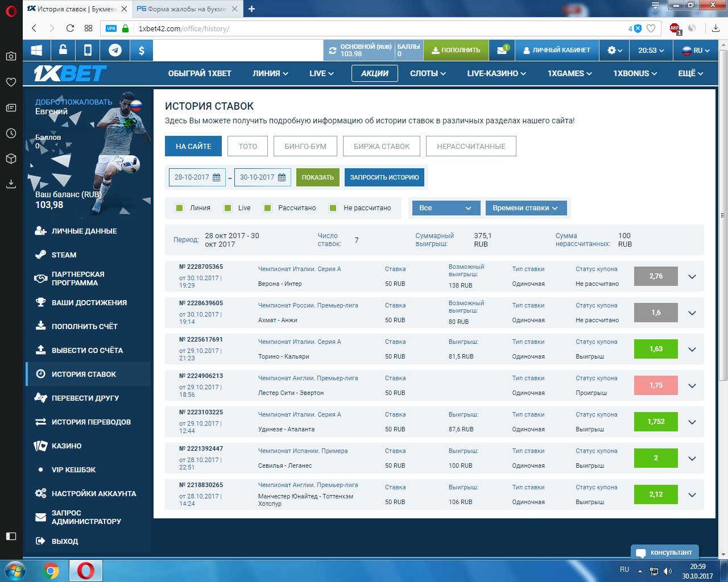728x582 pixels.
Task: Toggle the Линия checkbox
Action: pyautogui.click(x=180, y=208)
